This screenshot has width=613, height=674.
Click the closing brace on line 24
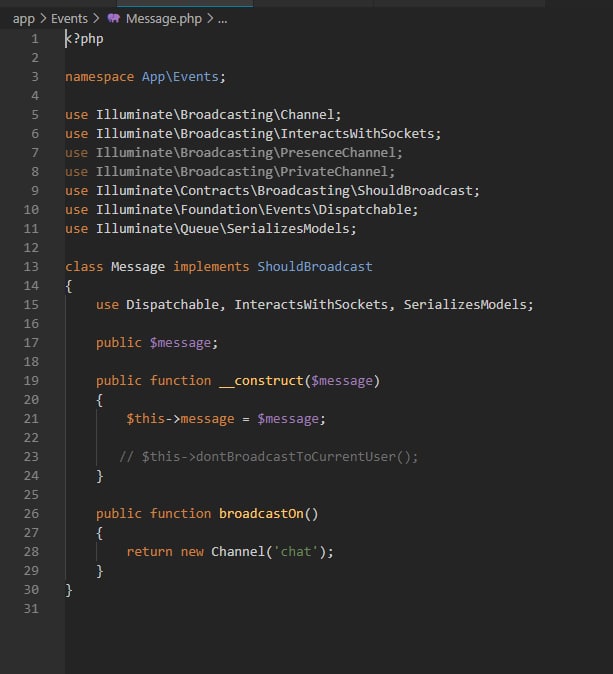(x=99, y=476)
